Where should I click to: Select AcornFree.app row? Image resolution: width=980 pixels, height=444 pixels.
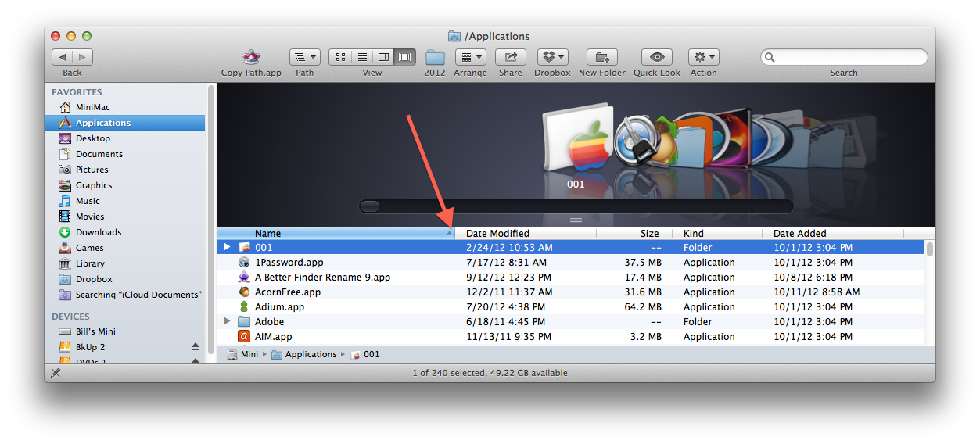[x=570, y=292]
